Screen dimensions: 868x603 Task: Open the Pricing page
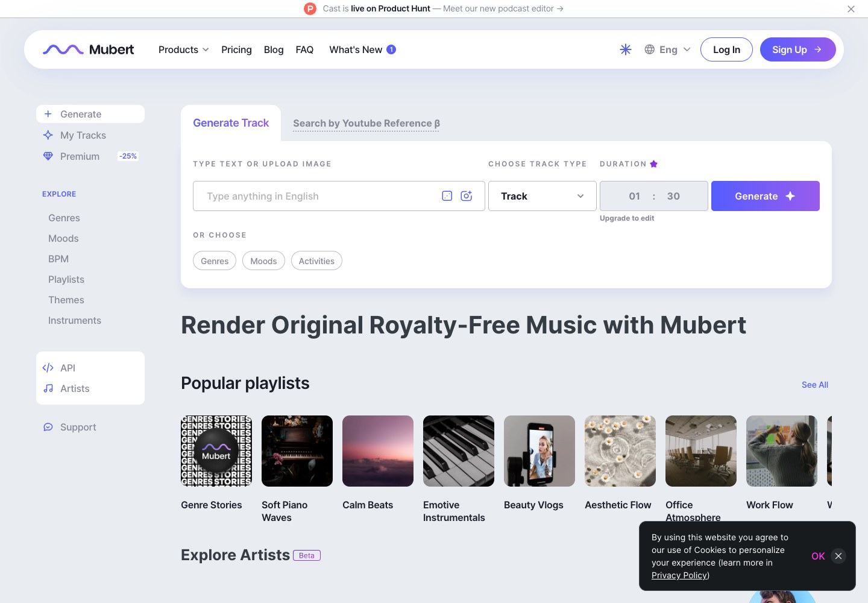tap(236, 49)
